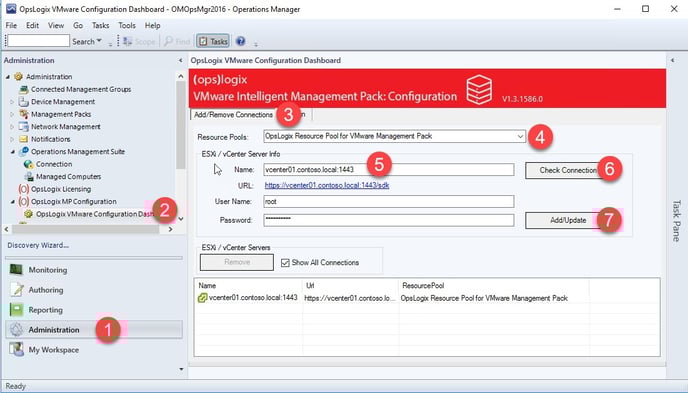The width and height of the screenshot is (688, 393).
Task: Open the Search dropdown arrow
Action: point(99,41)
